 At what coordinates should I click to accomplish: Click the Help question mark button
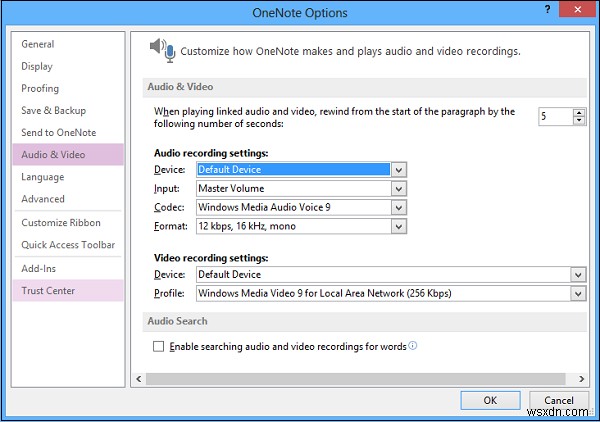[548, 10]
